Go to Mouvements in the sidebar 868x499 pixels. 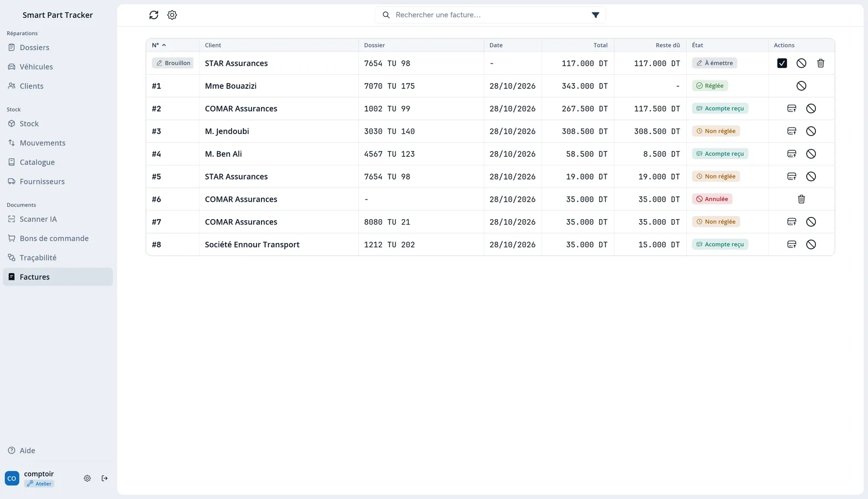58,143
